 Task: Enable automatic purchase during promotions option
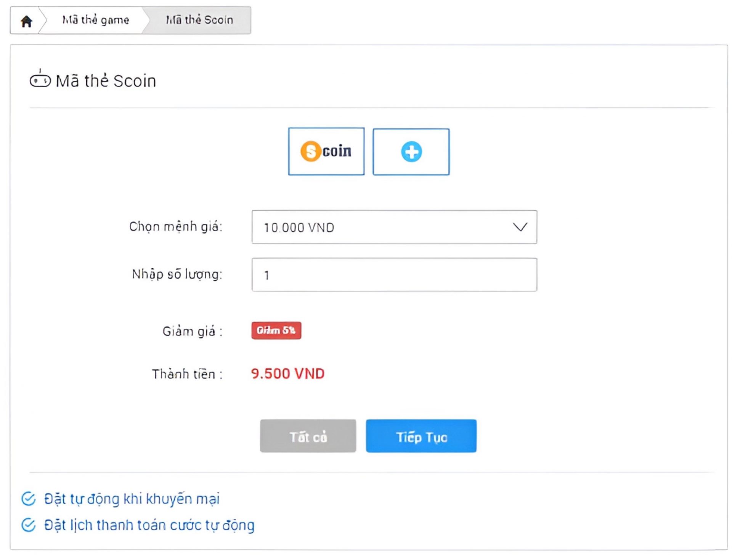tap(131, 499)
